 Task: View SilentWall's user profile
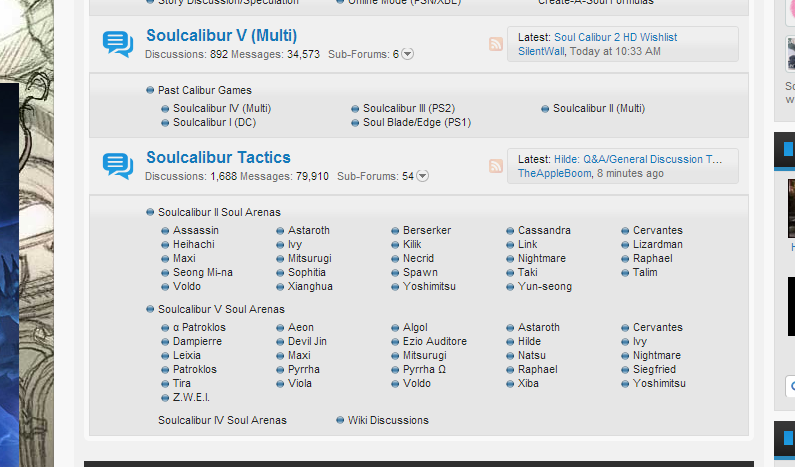point(542,51)
